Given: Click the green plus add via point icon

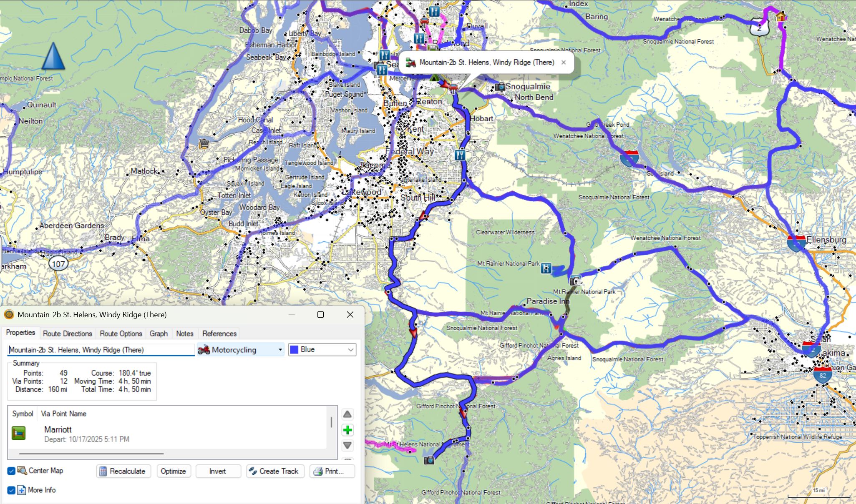Looking at the screenshot, I should pos(347,430).
